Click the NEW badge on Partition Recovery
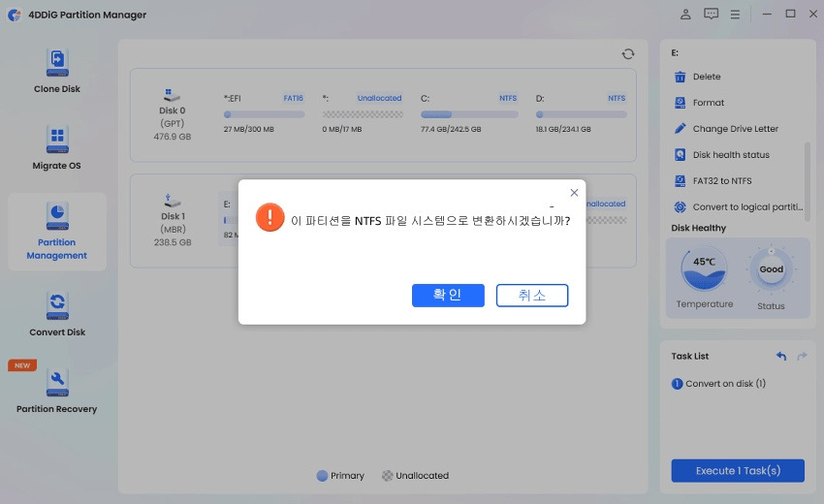This screenshot has width=824, height=504. click(x=22, y=365)
